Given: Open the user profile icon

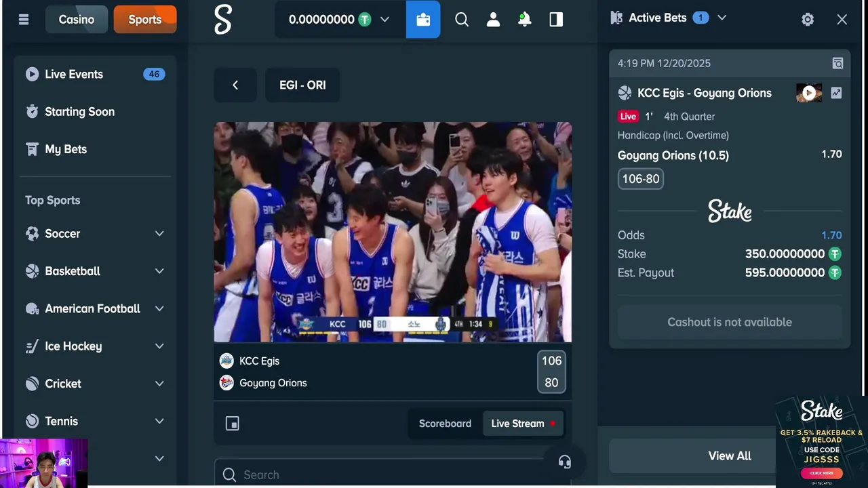Looking at the screenshot, I should pos(493,20).
